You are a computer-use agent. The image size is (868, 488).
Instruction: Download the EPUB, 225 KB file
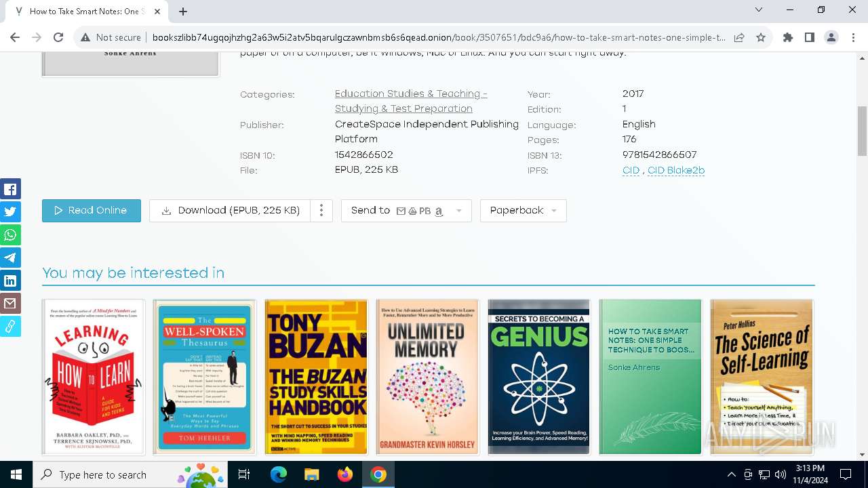coord(230,211)
